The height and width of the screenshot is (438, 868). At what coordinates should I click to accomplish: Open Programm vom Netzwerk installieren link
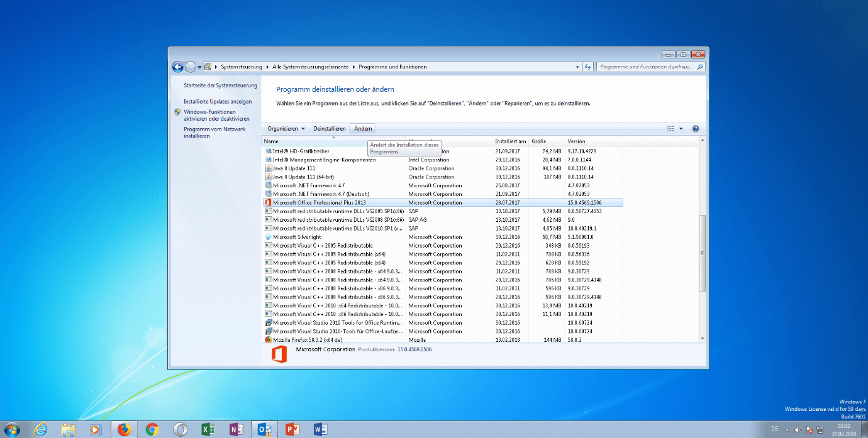click(x=214, y=132)
